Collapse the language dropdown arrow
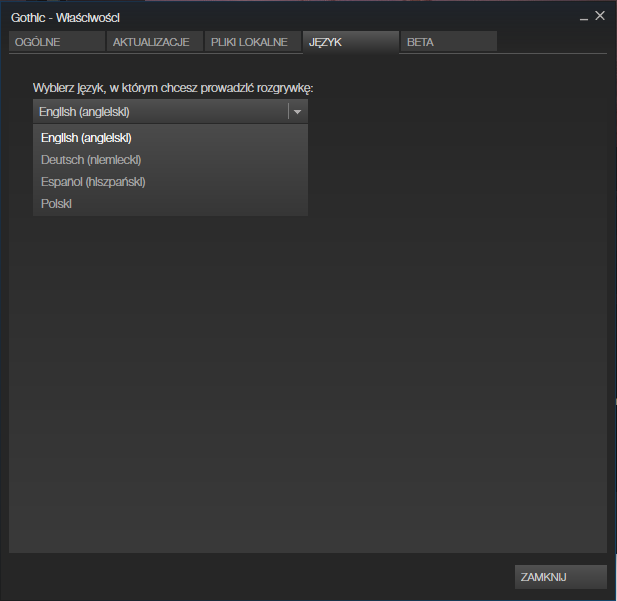This screenshot has width=617, height=601. (x=297, y=112)
